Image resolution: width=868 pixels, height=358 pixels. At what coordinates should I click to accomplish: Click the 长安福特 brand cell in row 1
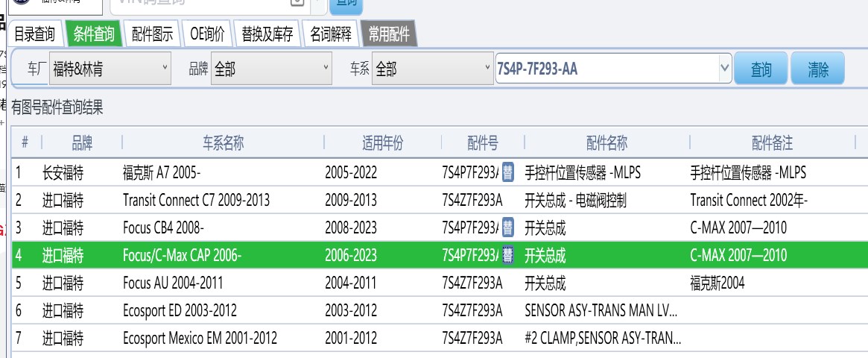tap(63, 172)
